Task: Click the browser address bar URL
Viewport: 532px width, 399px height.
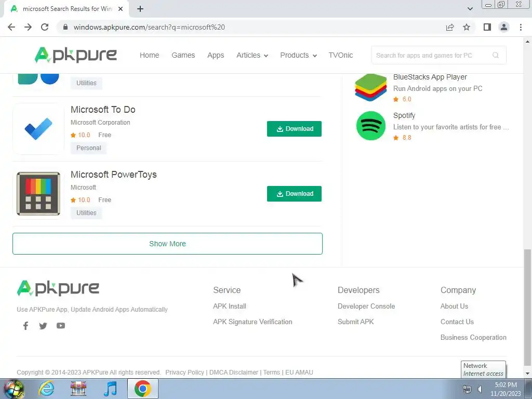Action: (149, 27)
